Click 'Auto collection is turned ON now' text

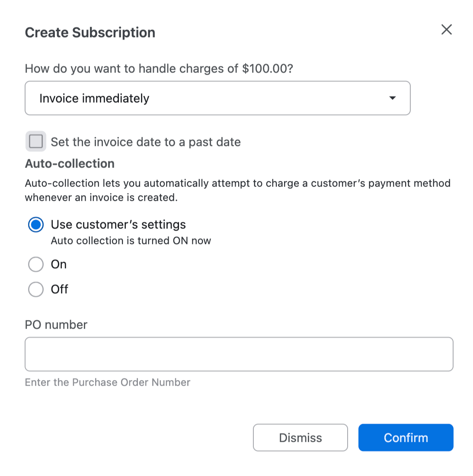(x=131, y=241)
